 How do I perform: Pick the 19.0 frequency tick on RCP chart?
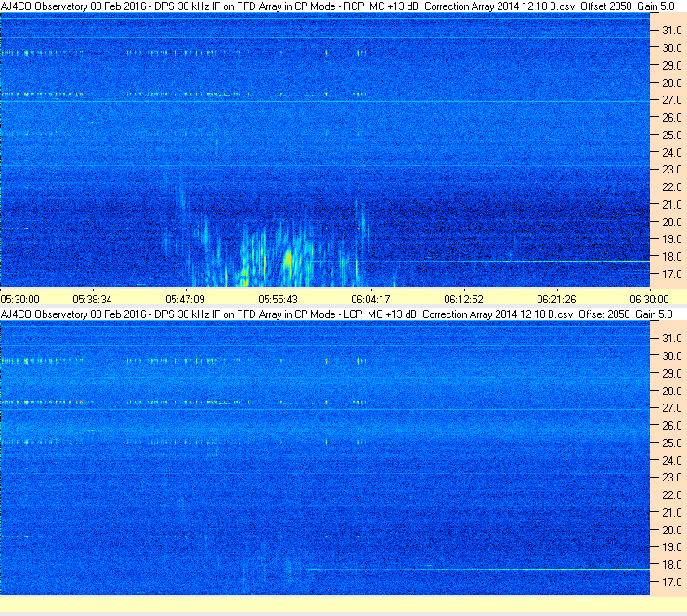click(672, 239)
